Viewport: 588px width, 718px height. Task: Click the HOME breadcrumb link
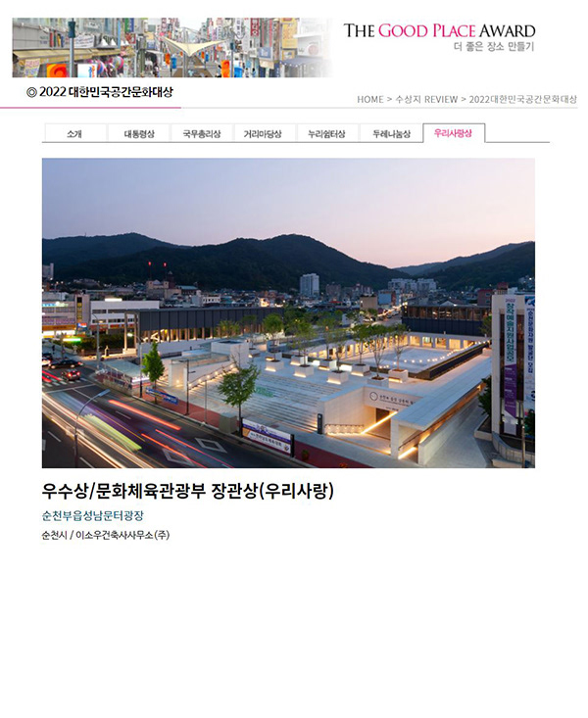coord(369,99)
